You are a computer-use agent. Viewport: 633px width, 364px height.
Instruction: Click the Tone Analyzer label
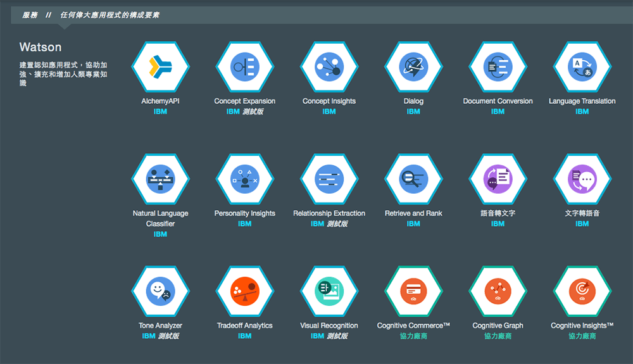coord(160,325)
